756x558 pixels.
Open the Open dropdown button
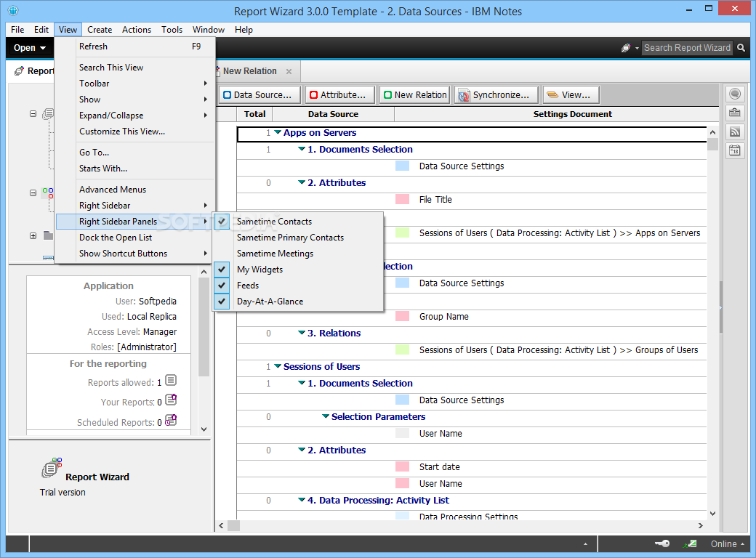click(29, 48)
